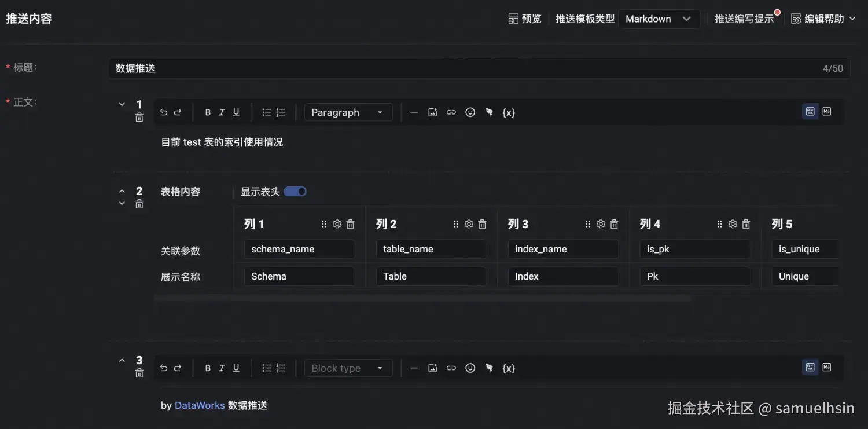
Task: Delete column 列 2
Action: tap(482, 224)
